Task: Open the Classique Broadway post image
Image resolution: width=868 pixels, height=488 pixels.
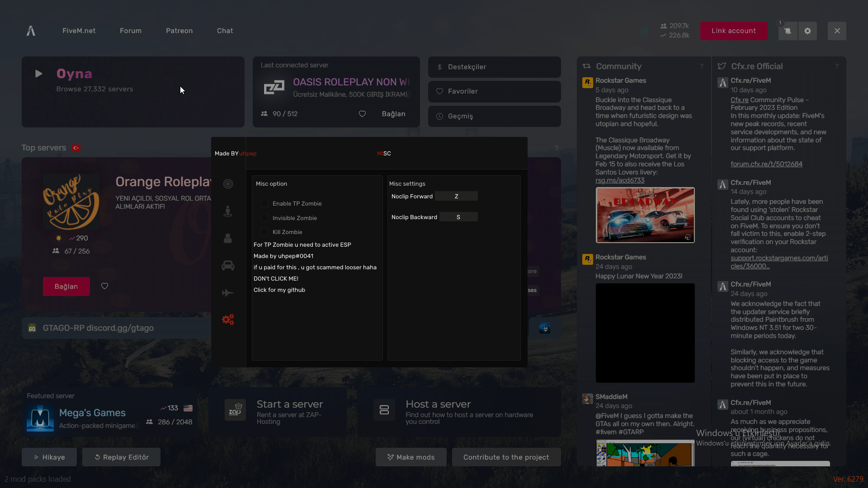Action: [x=645, y=215]
